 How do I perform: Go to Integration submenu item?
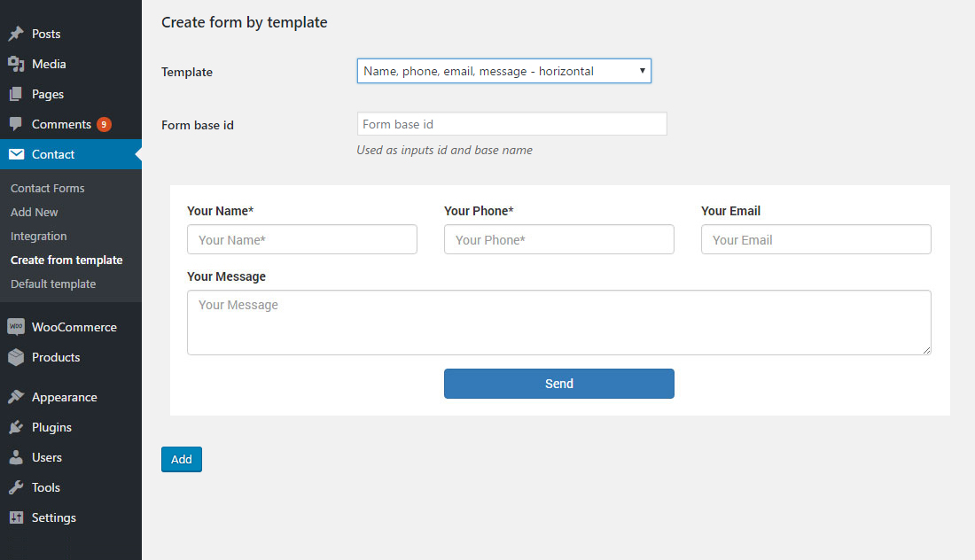(x=39, y=236)
